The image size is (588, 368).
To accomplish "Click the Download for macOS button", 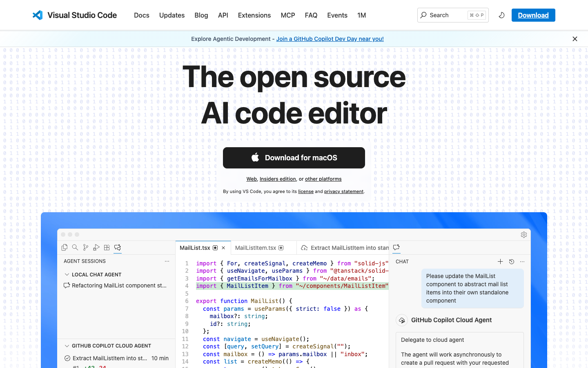I will (294, 158).
